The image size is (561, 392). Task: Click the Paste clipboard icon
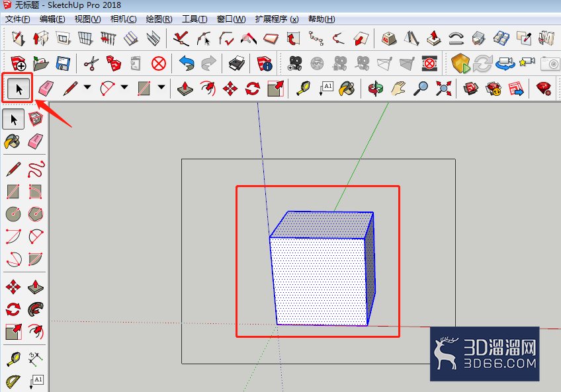coord(136,63)
